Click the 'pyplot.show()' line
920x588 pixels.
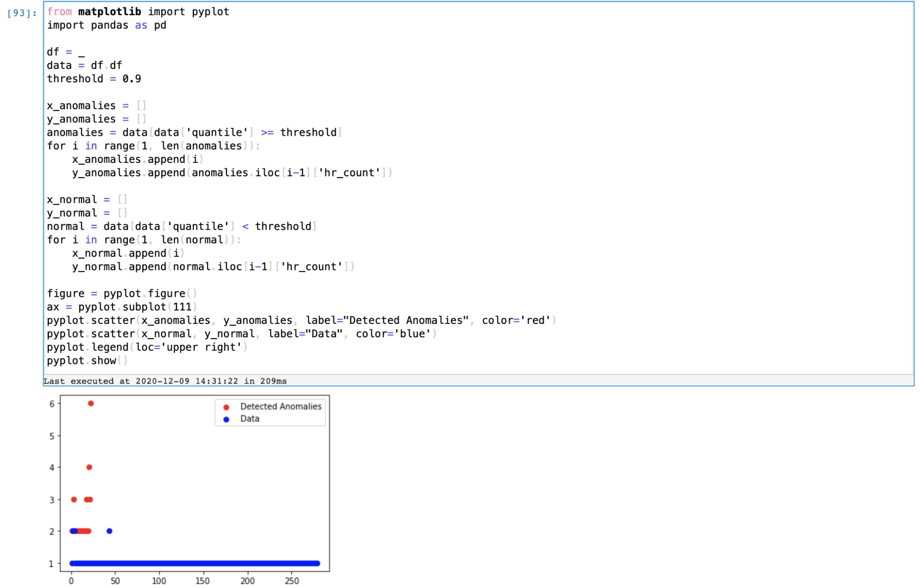pyautogui.click(x=87, y=361)
